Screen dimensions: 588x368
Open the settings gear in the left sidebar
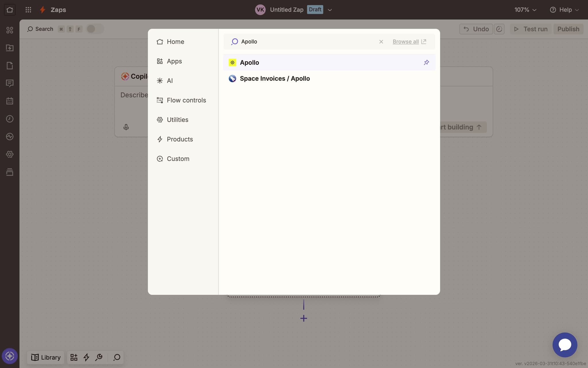pos(10,154)
